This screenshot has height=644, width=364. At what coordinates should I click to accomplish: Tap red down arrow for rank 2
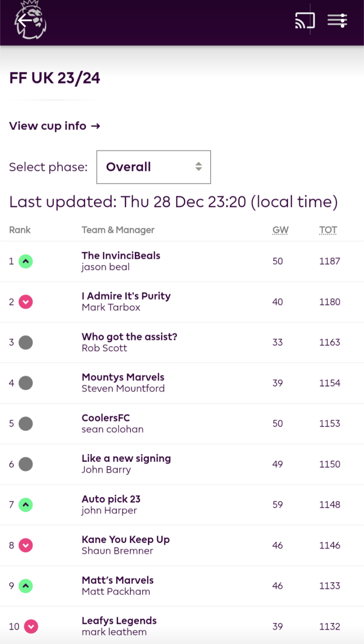26,302
